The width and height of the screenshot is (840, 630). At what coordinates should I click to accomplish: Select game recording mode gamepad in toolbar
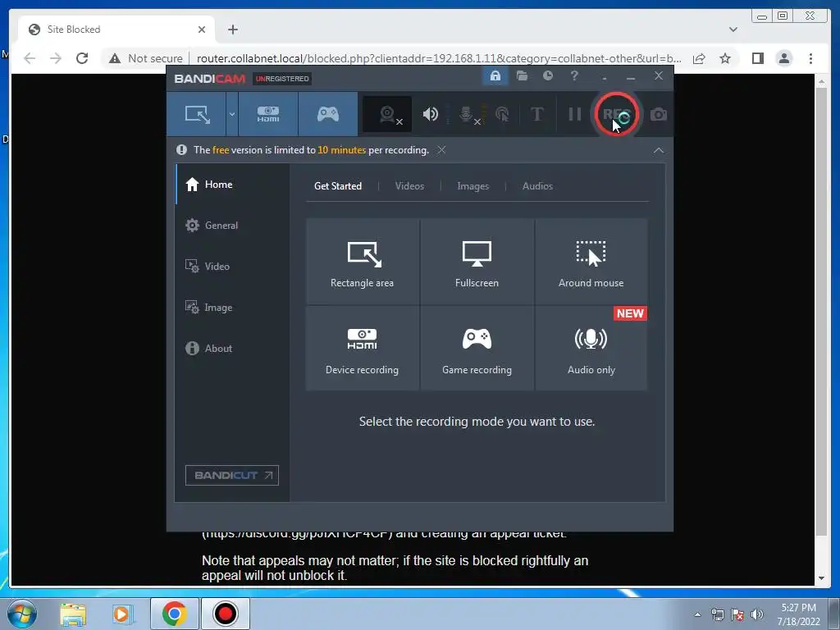(328, 114)
